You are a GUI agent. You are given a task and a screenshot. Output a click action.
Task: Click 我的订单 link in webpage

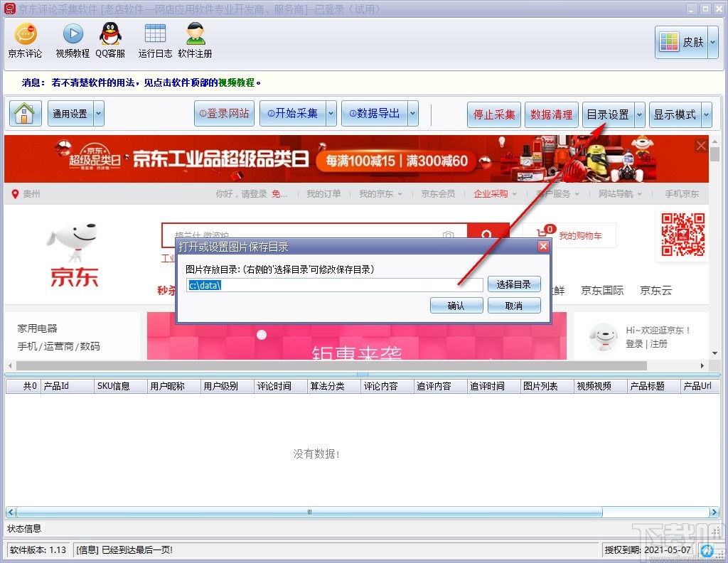(323, 194)
